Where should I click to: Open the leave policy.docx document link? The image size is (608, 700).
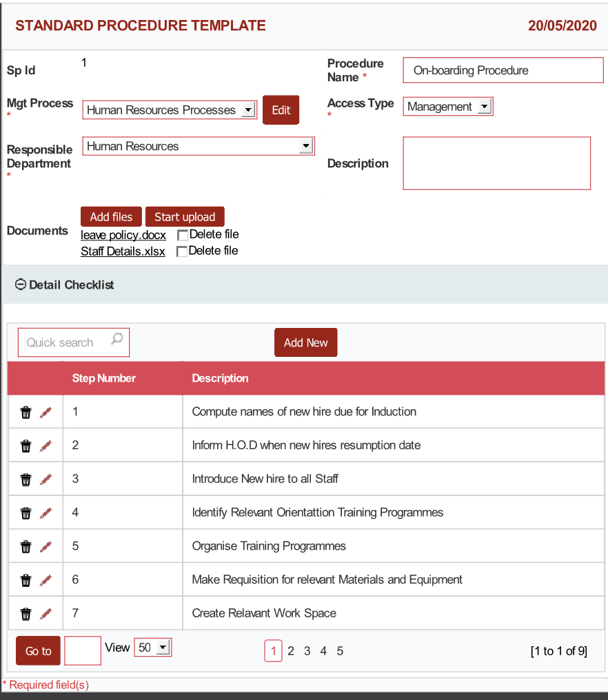click(123, 235)
